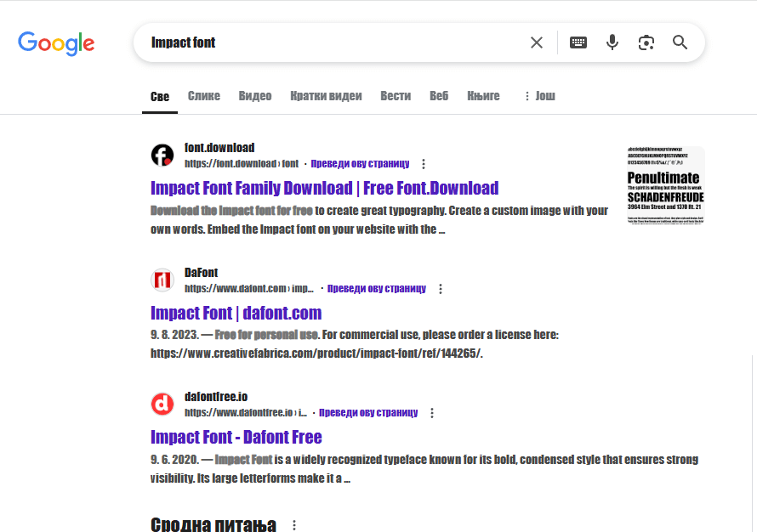Click the Сродна питања heading
The height and width of the screenshot is (532, 757).
point(213,524)
